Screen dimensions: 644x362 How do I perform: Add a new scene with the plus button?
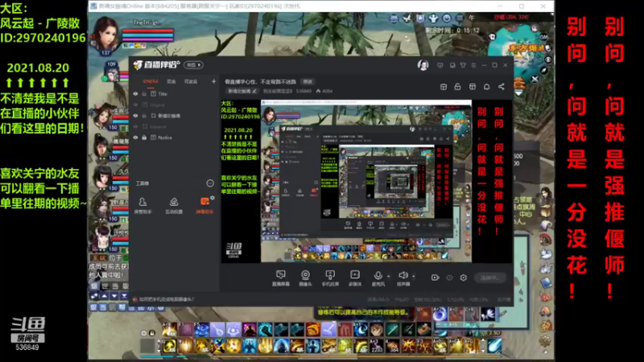(213, 82)
